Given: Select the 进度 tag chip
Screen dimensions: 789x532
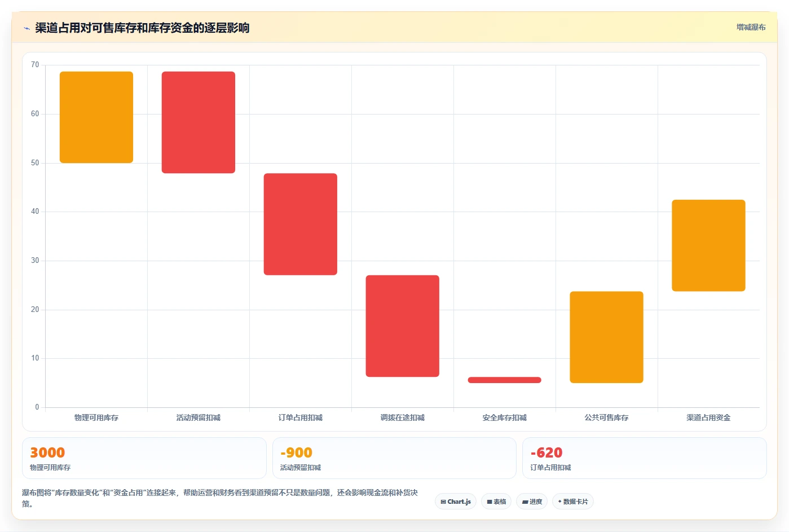Looking at the screenshot, I should coord(532,502).
